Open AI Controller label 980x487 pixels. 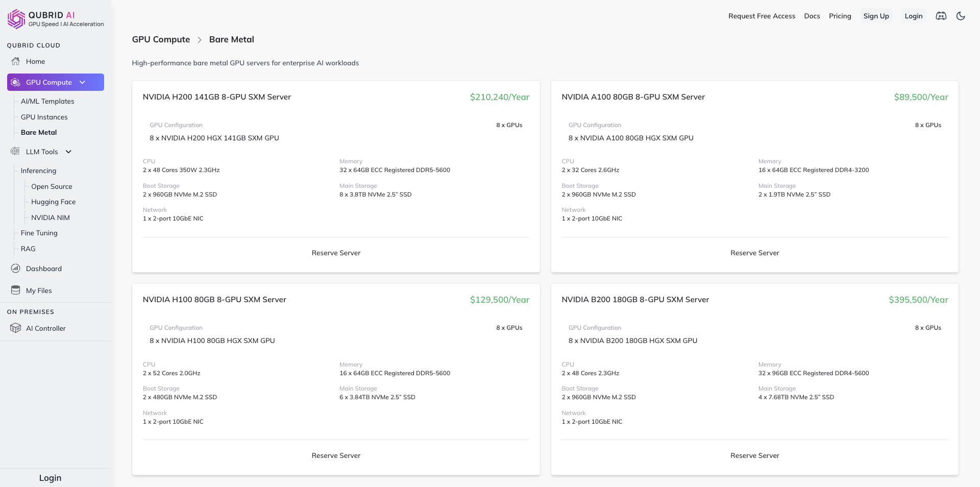pos(46,328)
